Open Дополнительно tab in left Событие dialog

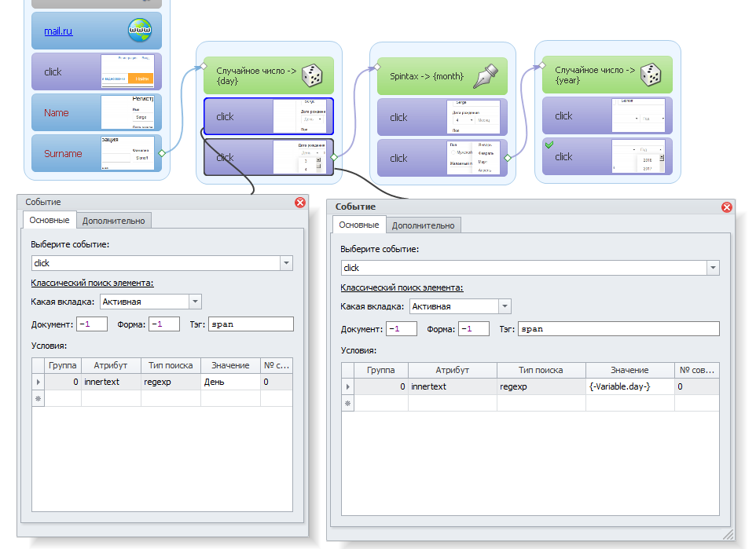tap(113, 221)
